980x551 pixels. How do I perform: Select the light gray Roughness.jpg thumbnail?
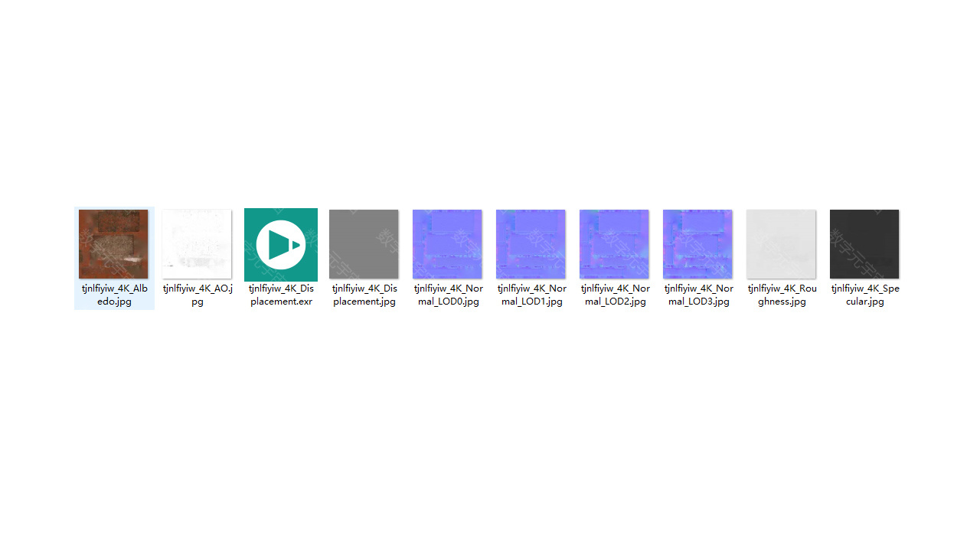pyautogui.click(x=781, y=244)
